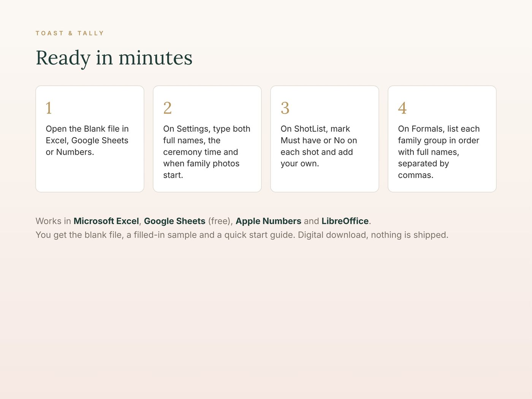Select the step 1 card about opening the Blank file
532x399 pixels.
[90, 139]
